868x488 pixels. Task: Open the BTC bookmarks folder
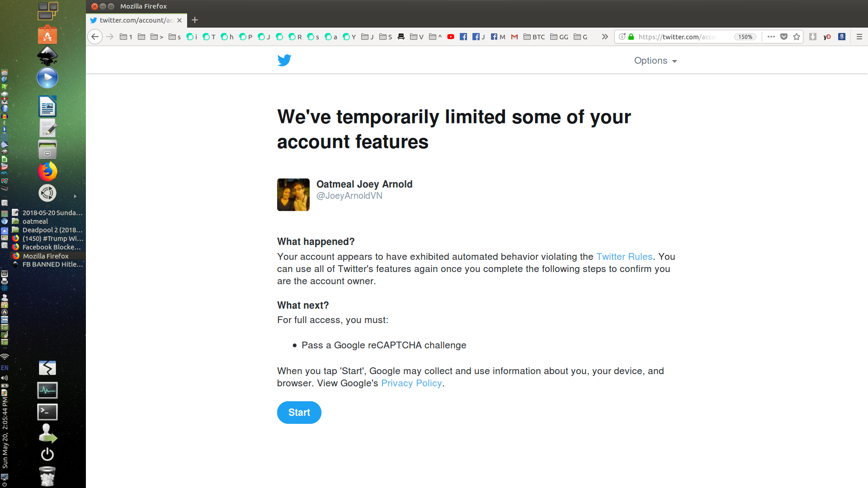coord(534,37)
